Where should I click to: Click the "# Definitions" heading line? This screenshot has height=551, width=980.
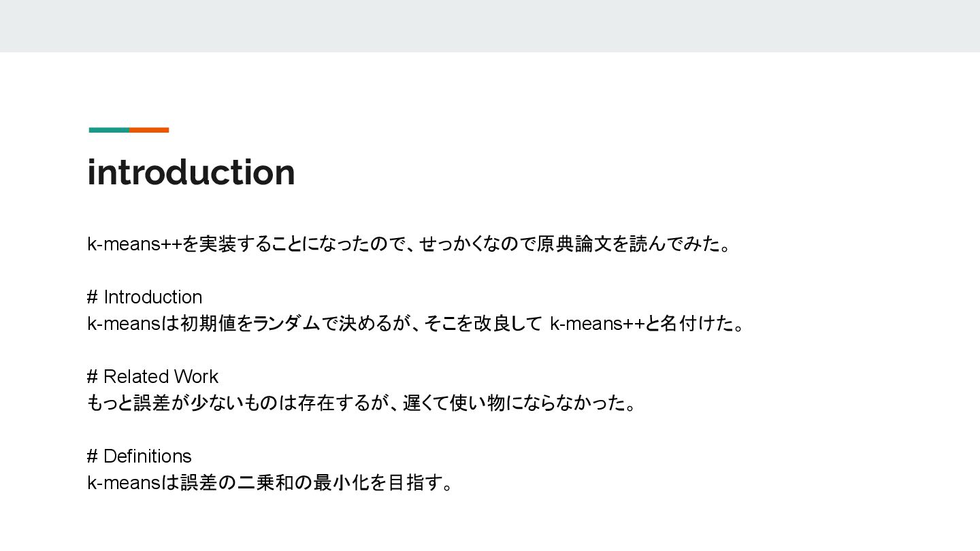click(140, 456)
